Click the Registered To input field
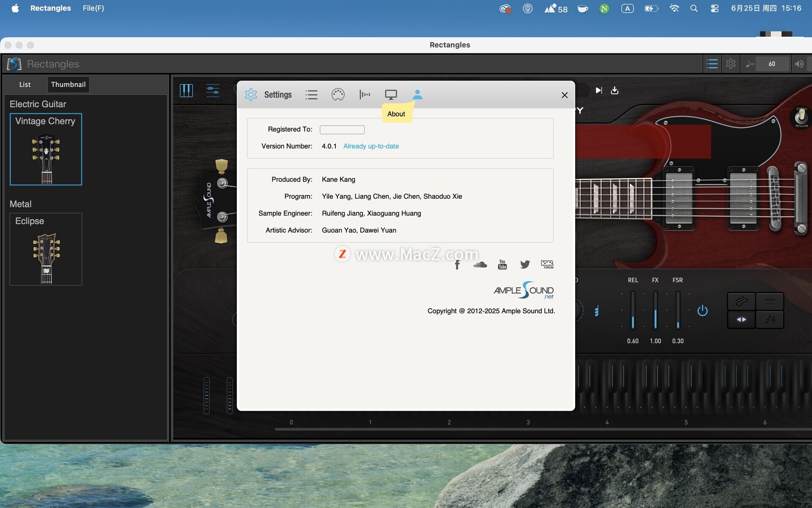This screenshot has width=812, height=508. tap(342, 130)
